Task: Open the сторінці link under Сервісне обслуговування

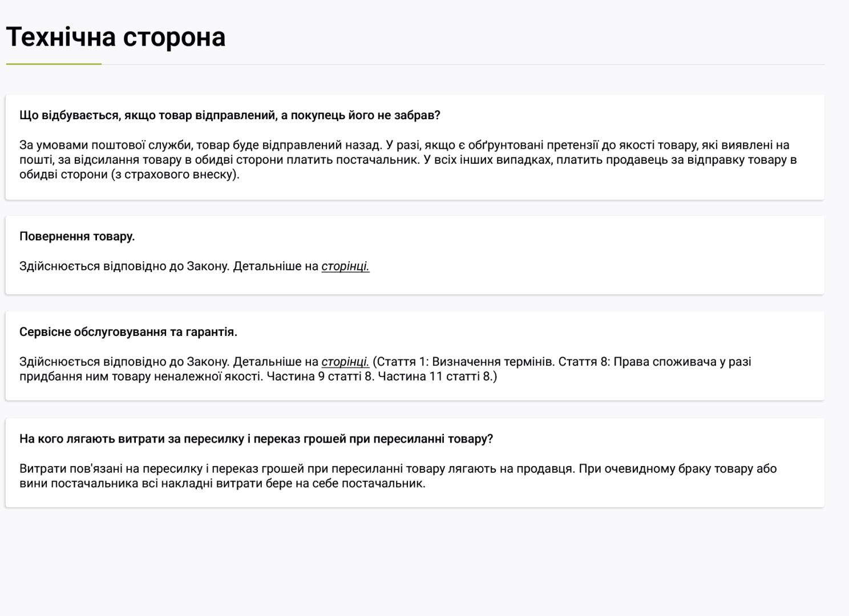Action: 345,362
